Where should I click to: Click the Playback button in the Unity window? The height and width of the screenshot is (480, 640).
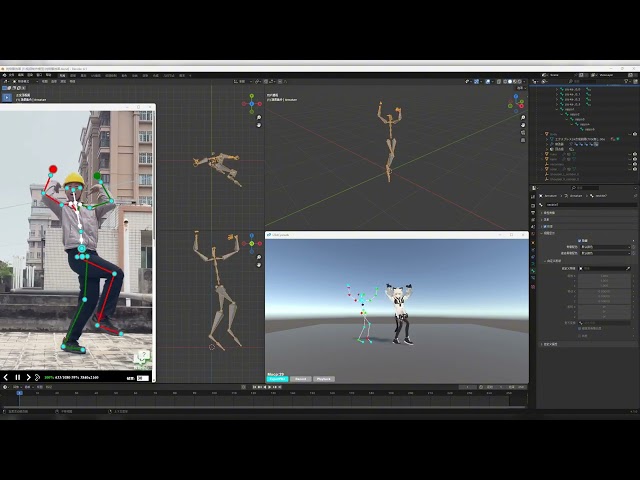[x=324, y=379]
